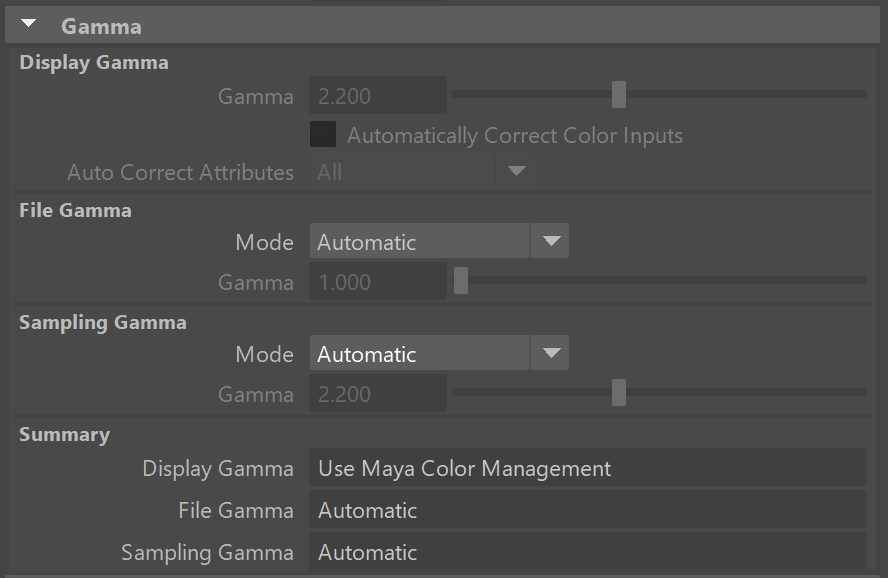The height and width of the screenshot is (578, 888).
Task: Click the Auto Correct Attributes label
Action: [x=180, y=172]
